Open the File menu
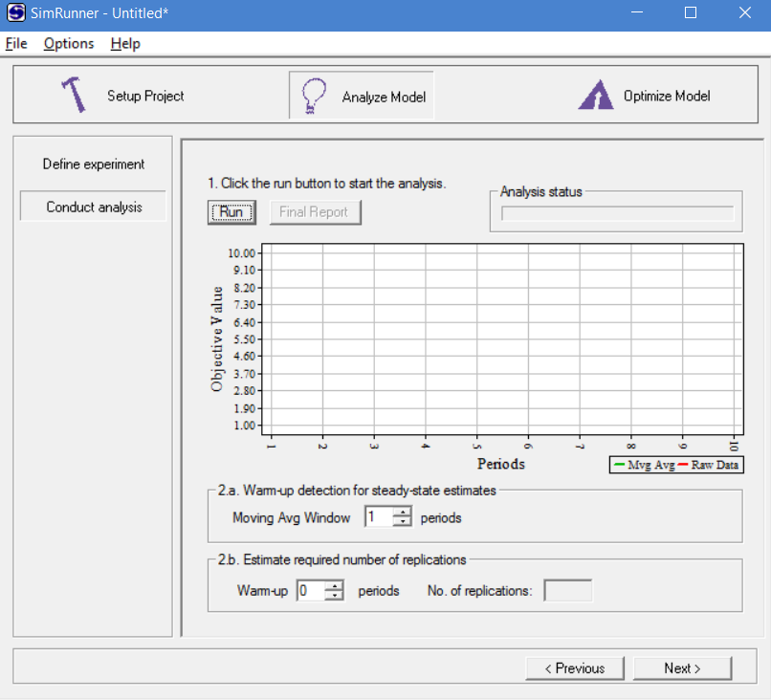The image size is (771, 700). click(x=16, y=44)
